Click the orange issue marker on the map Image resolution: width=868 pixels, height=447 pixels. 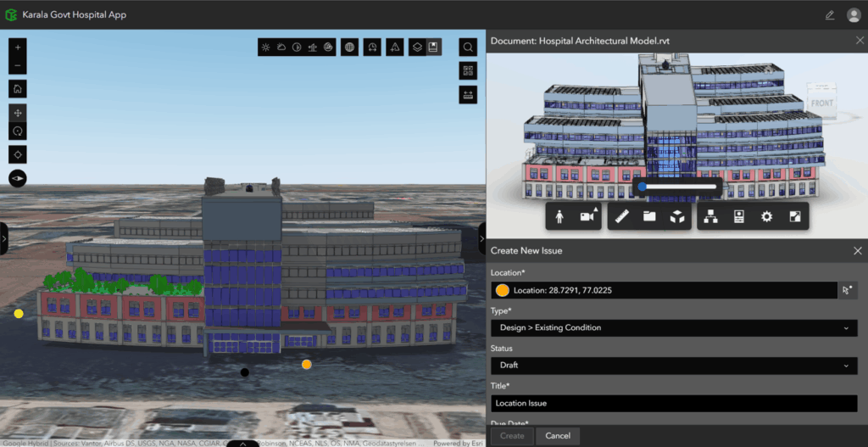click(307, 364)
